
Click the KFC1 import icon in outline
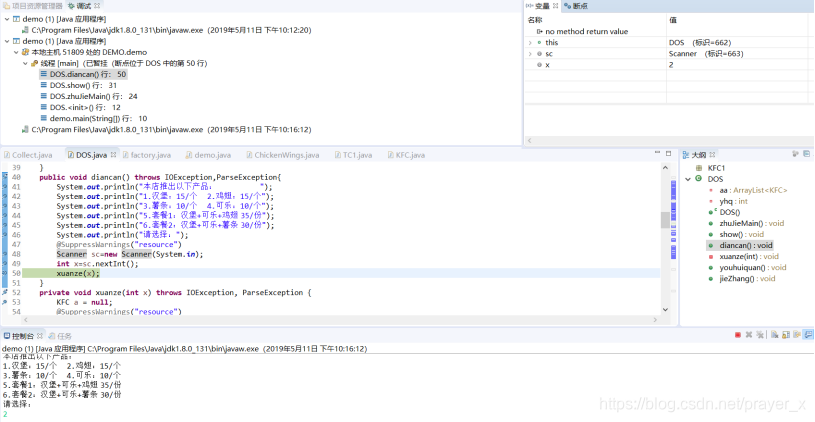pos(698,168)
